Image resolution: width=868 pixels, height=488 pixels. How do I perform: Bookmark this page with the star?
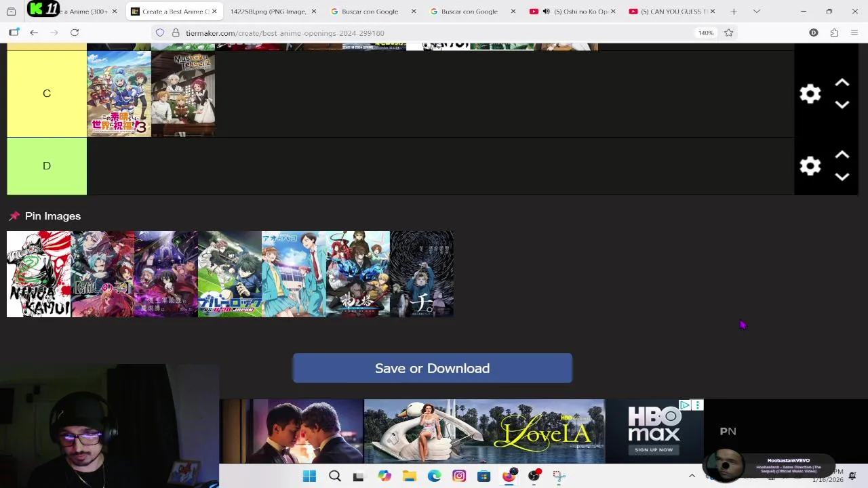[x=728, y=33]
